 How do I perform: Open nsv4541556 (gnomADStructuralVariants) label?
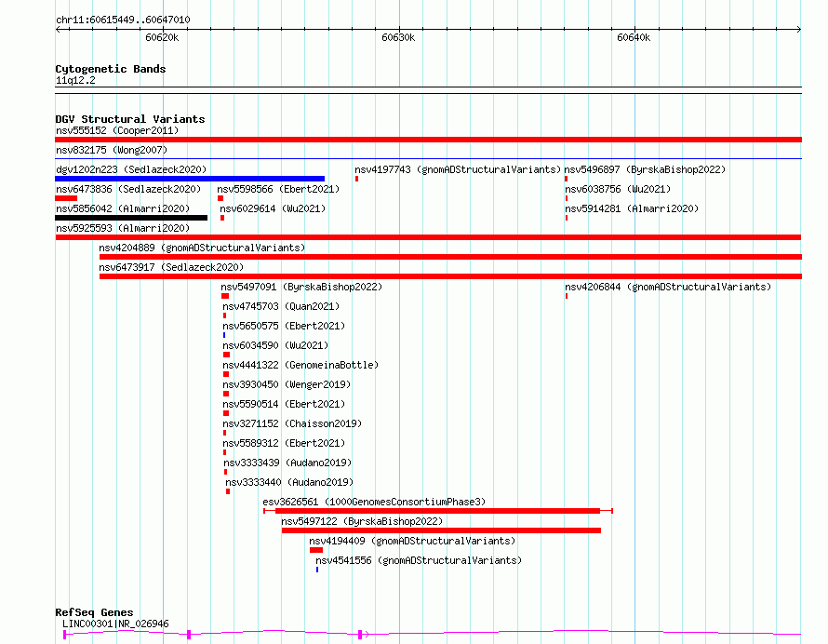pos(419,560)
